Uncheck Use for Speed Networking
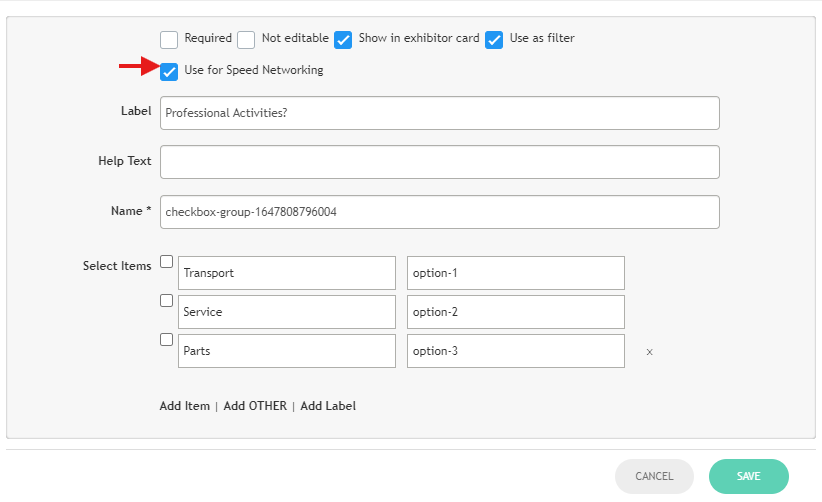Image resolution: width=822 pixels, height=502 pixels. [170, 71]
